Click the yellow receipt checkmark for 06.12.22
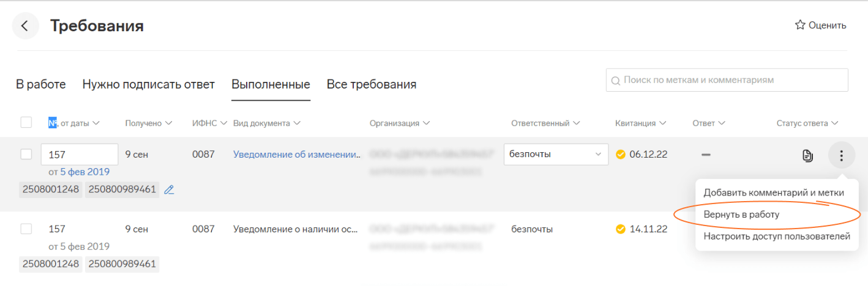This screenshot has width=868, height=286. click(621, 154)
